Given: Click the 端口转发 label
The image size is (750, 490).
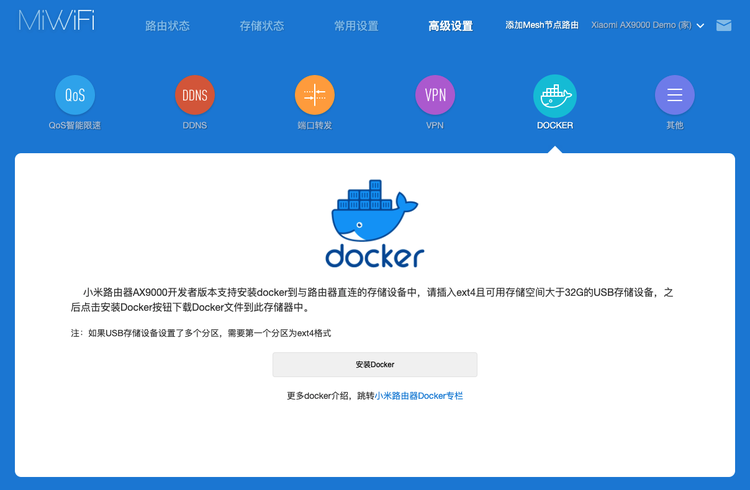Looking at the screenshot, I should pyautogui.click(x=315, y=125).
